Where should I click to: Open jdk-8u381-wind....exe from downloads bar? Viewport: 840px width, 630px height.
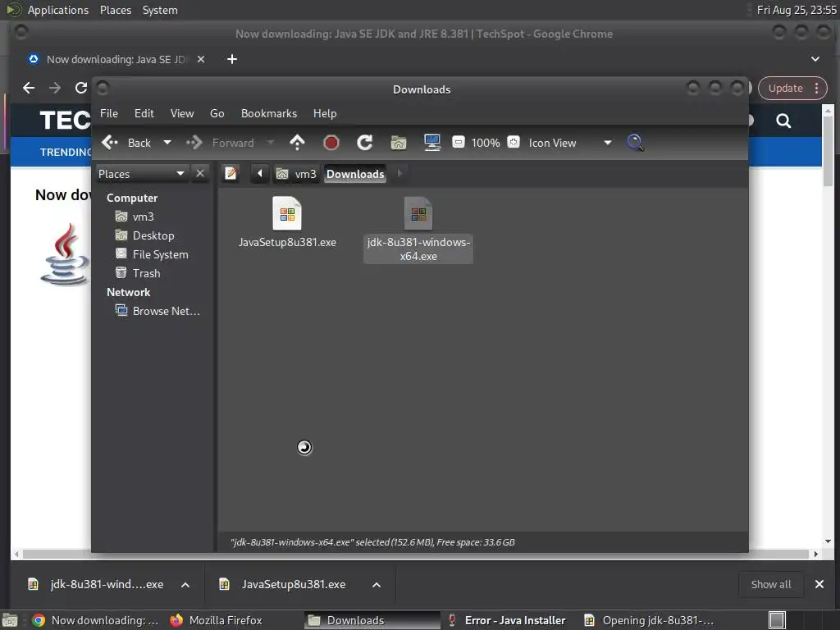pos(97,584)
